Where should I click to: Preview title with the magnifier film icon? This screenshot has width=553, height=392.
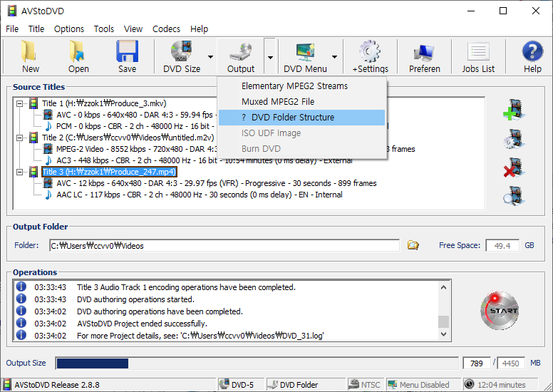(x=515, y=196)
